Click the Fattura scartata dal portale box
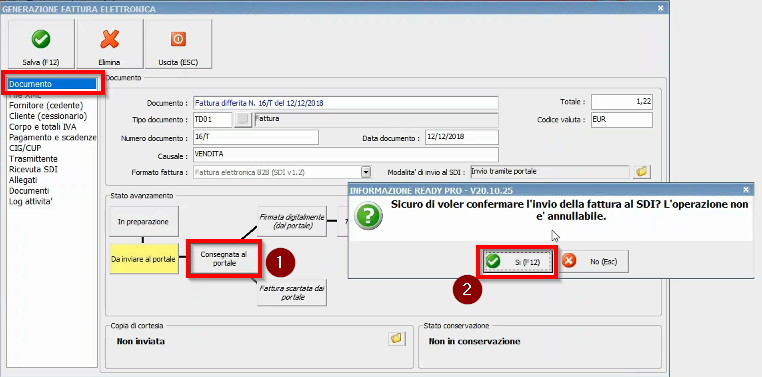 coord(292,292)
